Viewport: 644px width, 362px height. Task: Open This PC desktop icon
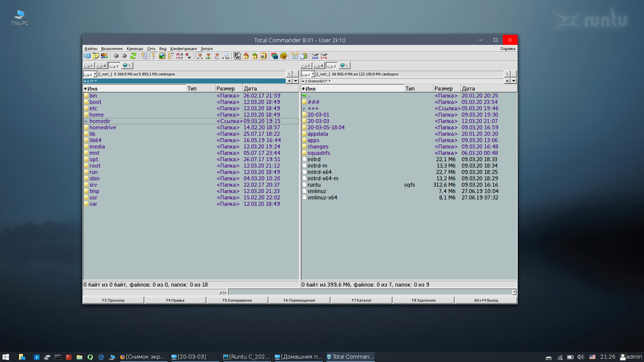coord(20,18)
